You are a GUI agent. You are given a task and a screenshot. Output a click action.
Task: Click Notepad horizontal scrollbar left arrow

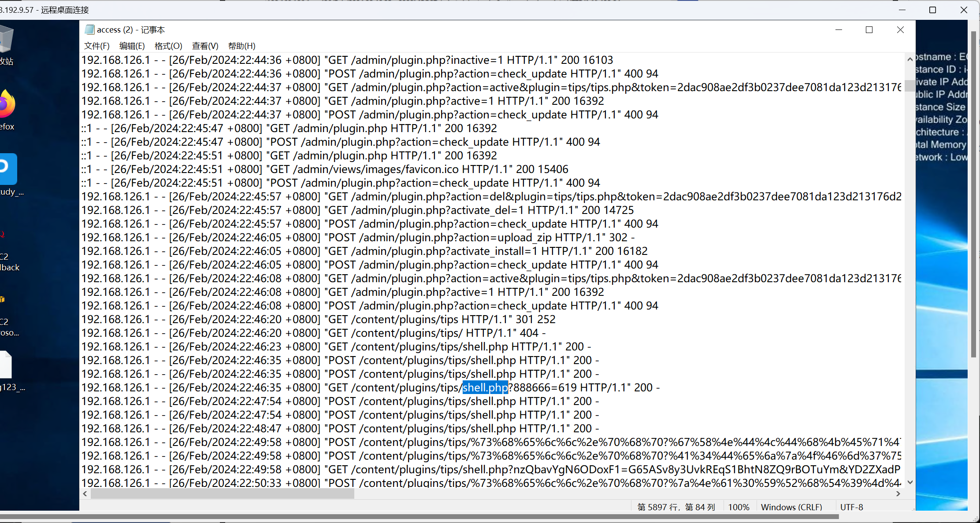point(85,494)
